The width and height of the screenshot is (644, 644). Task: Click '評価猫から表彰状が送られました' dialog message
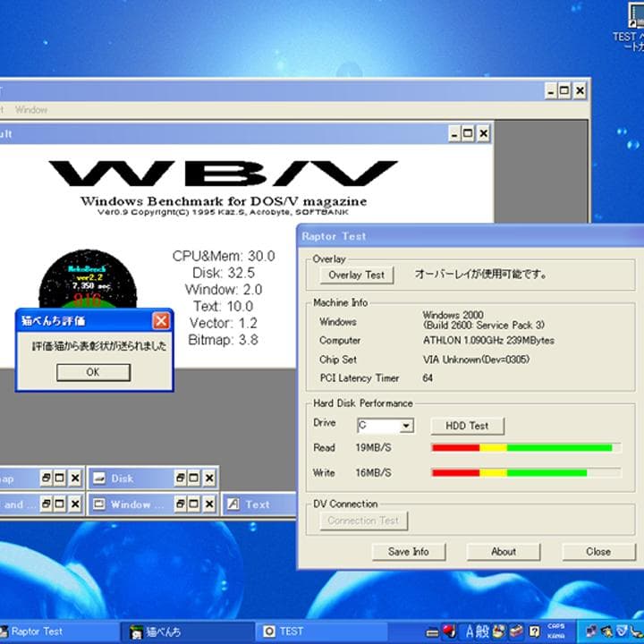click(x=99, y=346)
